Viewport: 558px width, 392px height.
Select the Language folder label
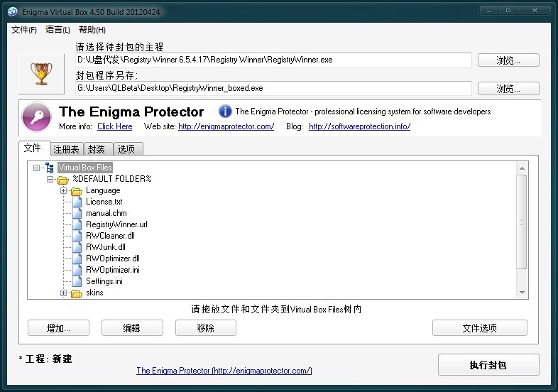[x=103, y=190]
